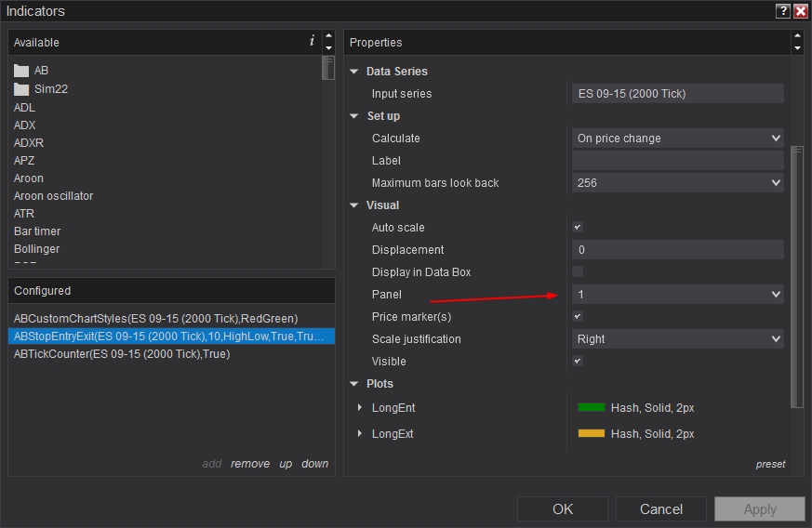Expand the LongExt plot
Screen dimensions: 812x528
[x=361, y=434]
